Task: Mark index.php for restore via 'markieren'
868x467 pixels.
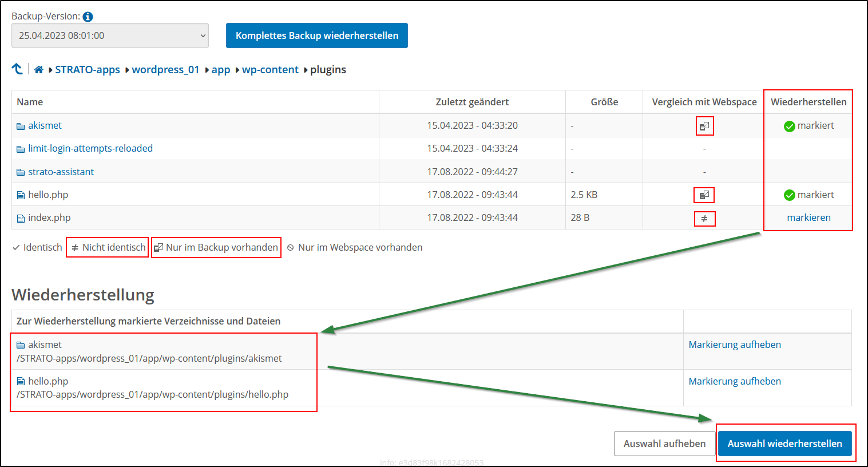Action: [808, 217]
